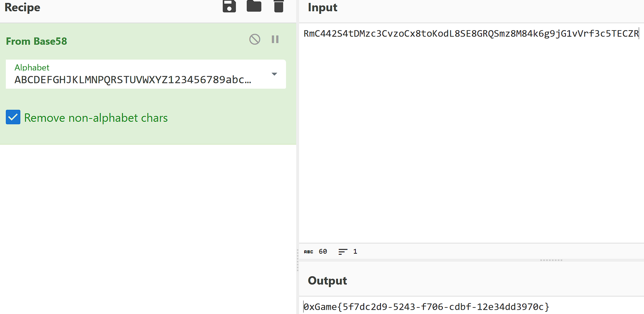
Task: Click the Save recipe floppy disk icon
Action: pos(229,6)
